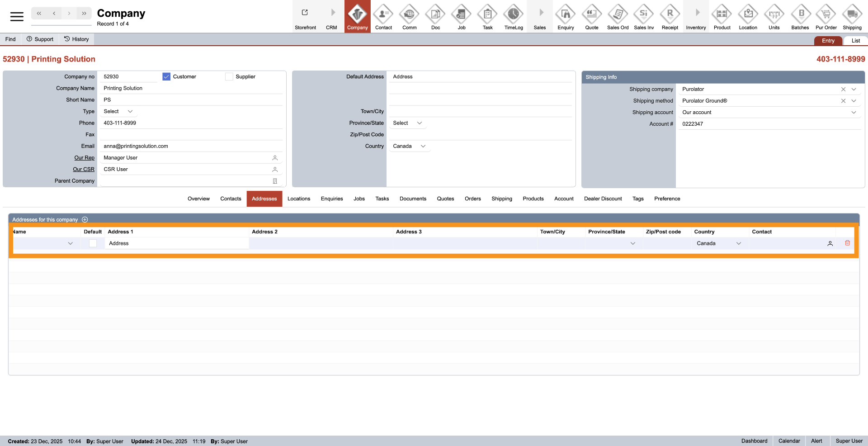Click the Parent Company lookup icon

[x=275, y=181]
